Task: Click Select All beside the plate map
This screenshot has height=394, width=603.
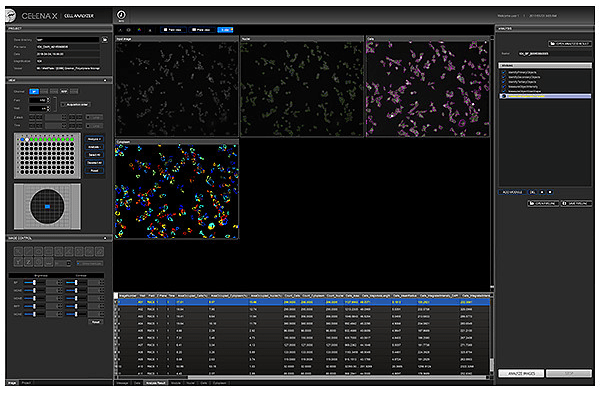Action: 94,155
